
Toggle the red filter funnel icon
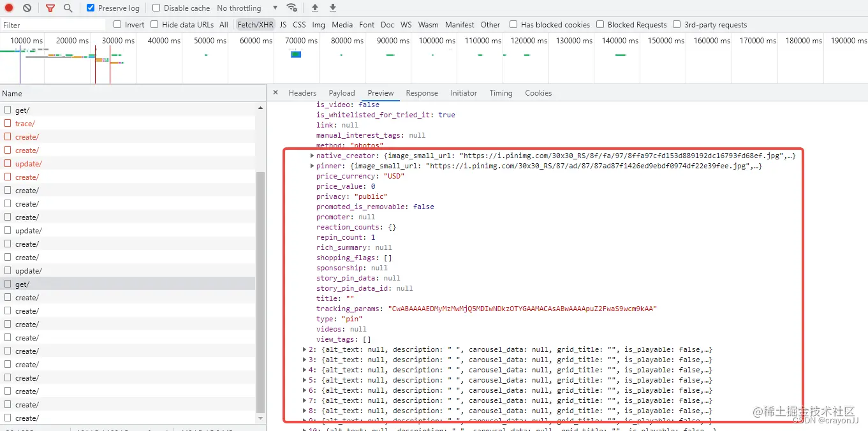(50, 8)
